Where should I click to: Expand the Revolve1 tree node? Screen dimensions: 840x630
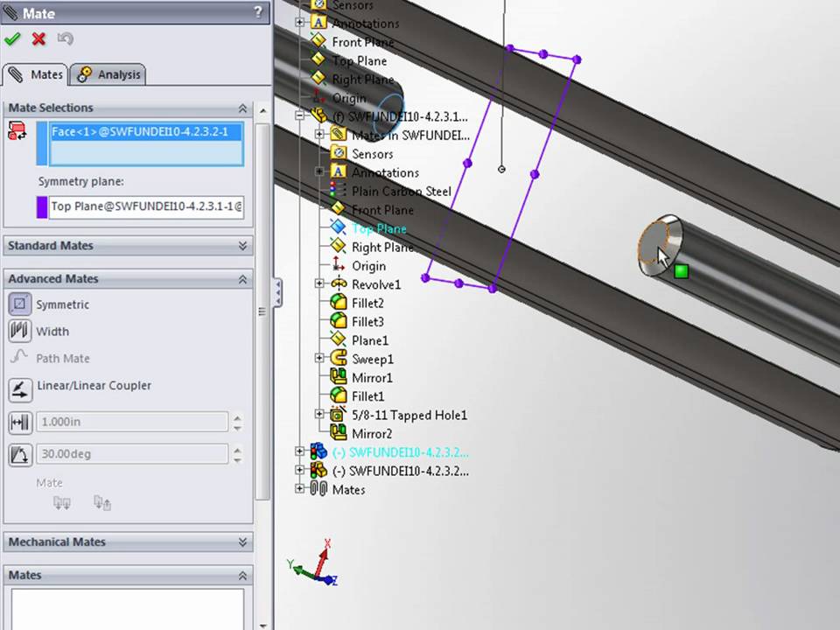pyautogui.click(x=320, y=283)
